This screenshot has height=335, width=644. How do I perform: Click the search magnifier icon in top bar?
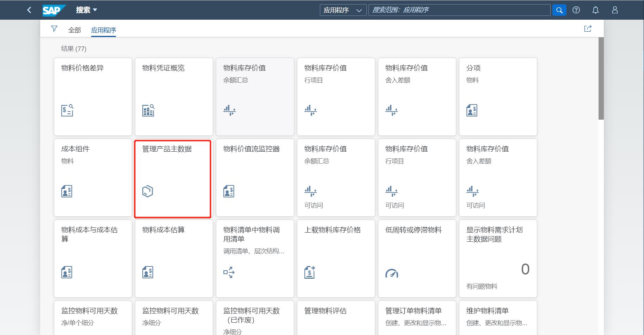(x=559, y=10)
